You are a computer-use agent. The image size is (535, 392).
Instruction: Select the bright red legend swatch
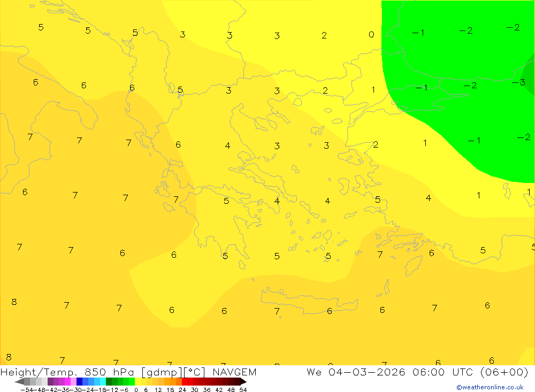(185, 381)
